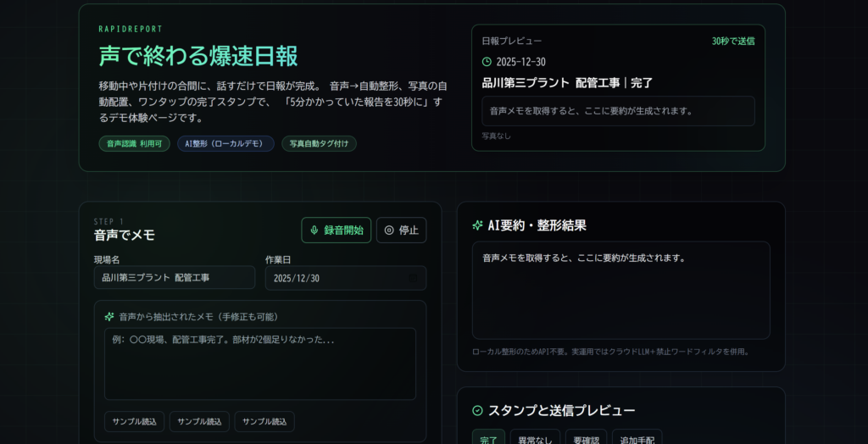Screen dimensions: 868x444
Task: Click the microphone icon in 録音開始
Action: 314,230
